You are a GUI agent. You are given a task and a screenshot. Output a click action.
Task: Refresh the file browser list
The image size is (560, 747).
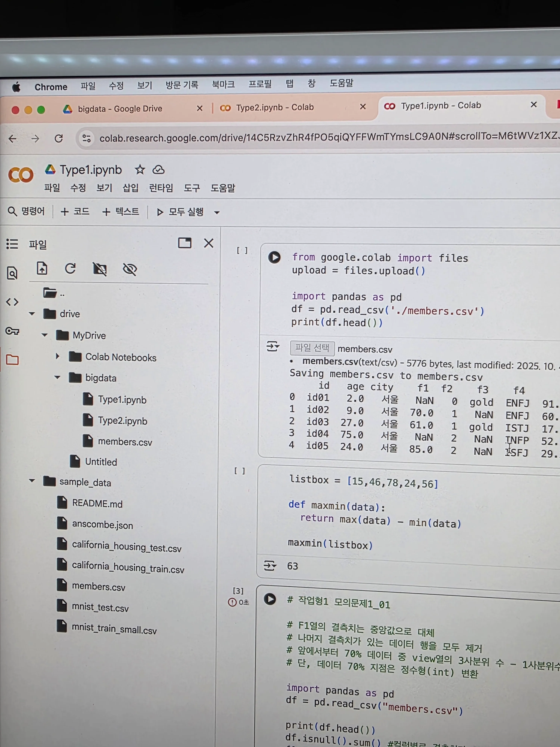coord(70,269)
